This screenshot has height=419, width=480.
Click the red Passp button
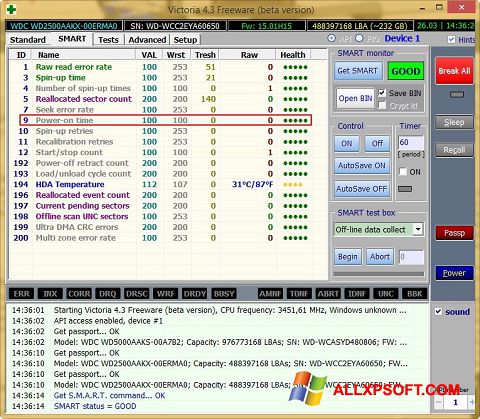pos(454,233)
